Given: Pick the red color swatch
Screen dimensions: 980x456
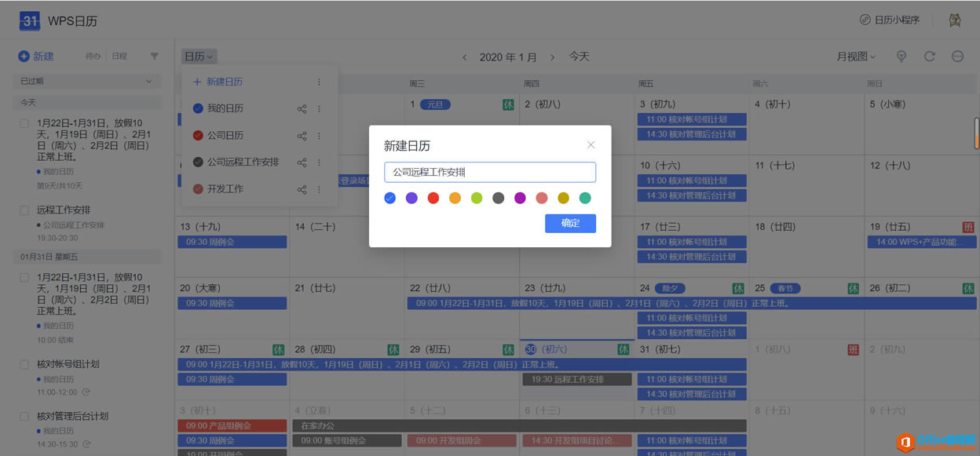Looking at the screenshot, I should (x=433, y=198).
